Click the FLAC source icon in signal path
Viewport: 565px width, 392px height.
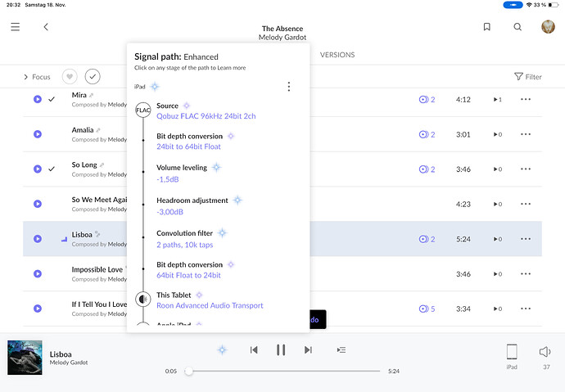pos(143,110)
